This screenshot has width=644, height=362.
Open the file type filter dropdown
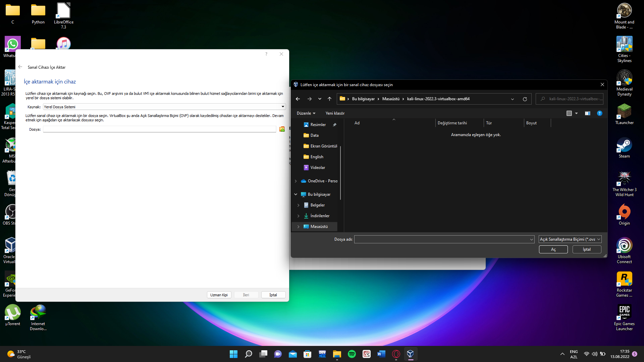570,239
